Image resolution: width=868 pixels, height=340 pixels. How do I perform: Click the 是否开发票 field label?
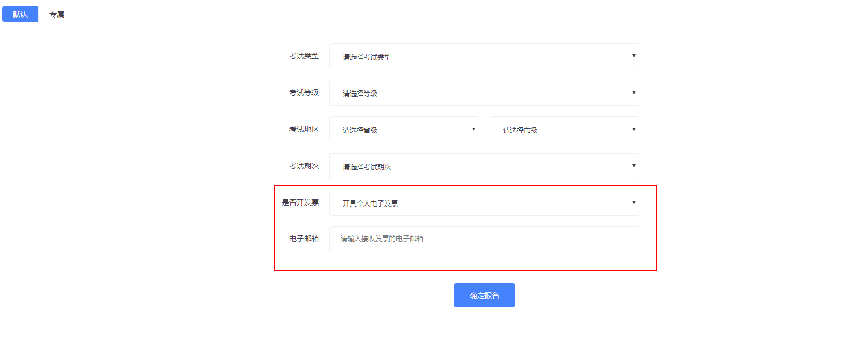(300, 203)
